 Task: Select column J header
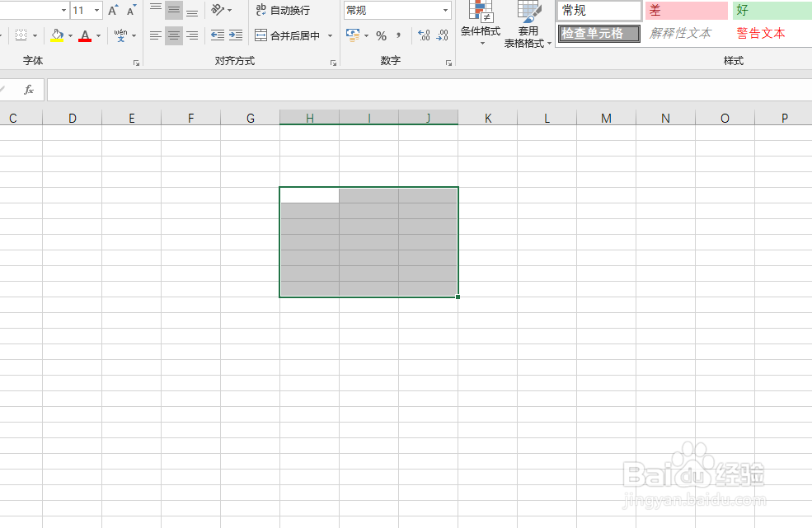429,118
